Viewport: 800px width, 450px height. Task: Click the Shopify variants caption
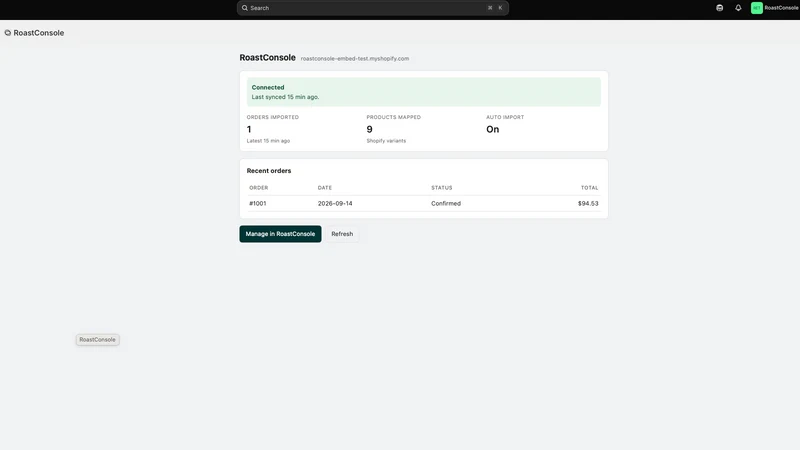(386, 141)
